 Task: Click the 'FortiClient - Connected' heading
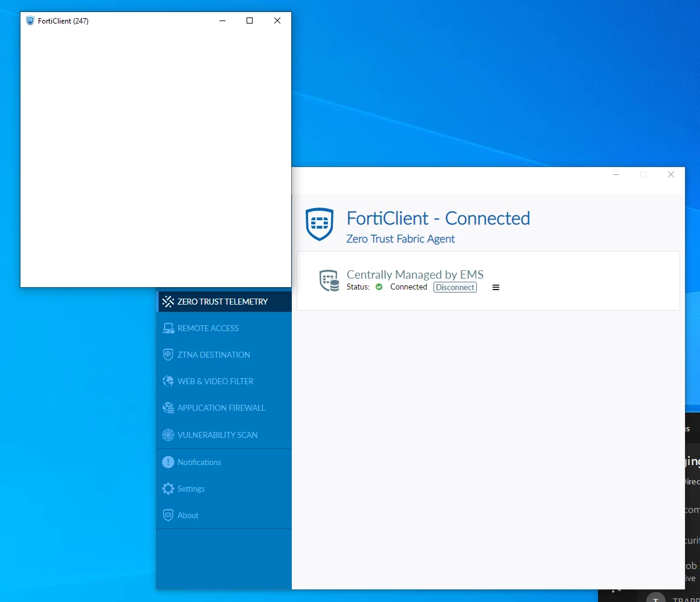(438, 218)
